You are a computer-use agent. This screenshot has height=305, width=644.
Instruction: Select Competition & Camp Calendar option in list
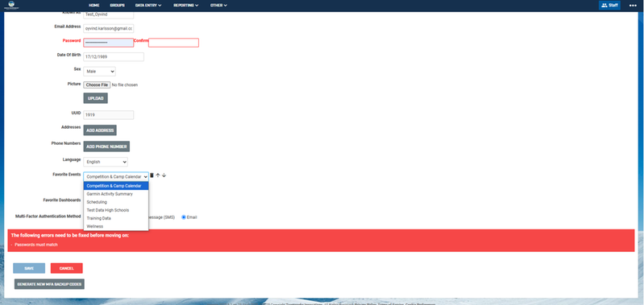click(116, 186)
